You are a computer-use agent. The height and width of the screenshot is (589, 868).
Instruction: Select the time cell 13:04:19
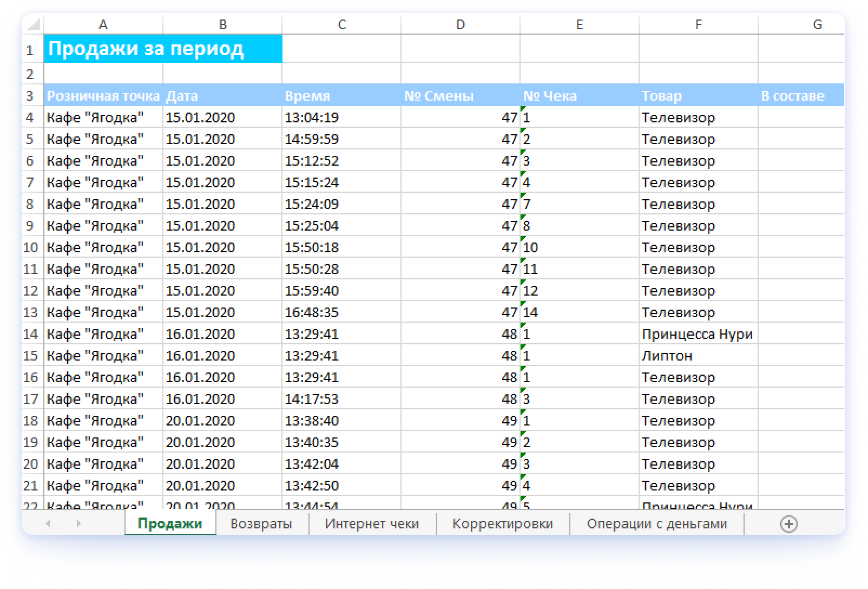341,117
